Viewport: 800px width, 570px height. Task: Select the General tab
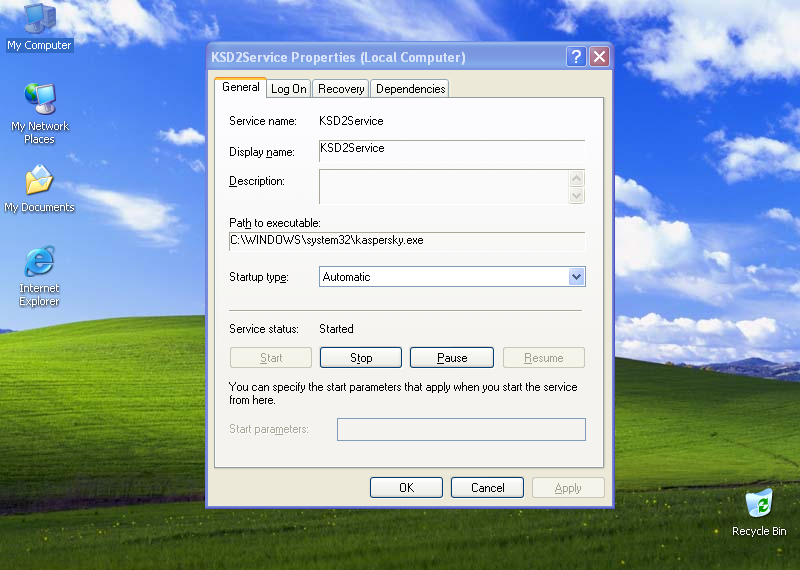[x=241, y=88]
